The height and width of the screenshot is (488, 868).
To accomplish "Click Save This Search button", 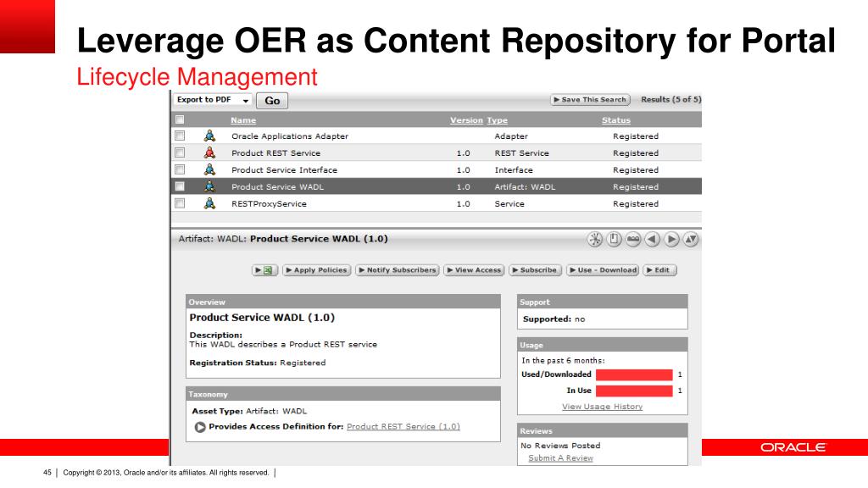I will coord(590,100).
